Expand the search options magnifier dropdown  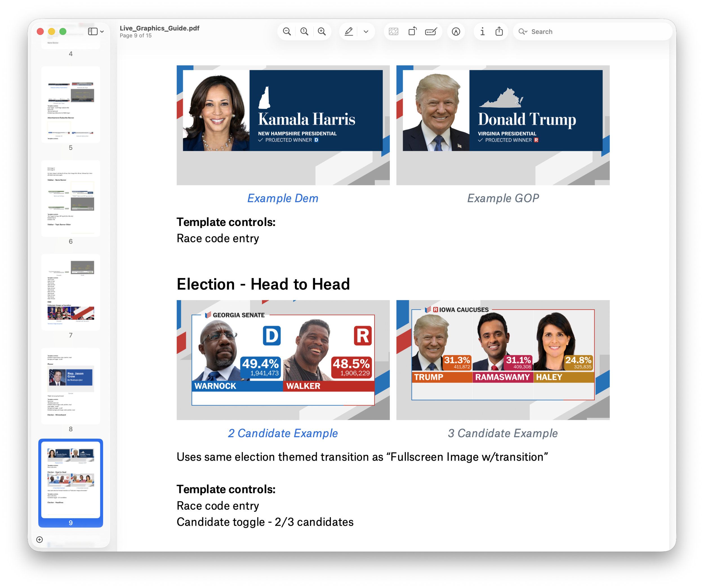click(523, 32)
